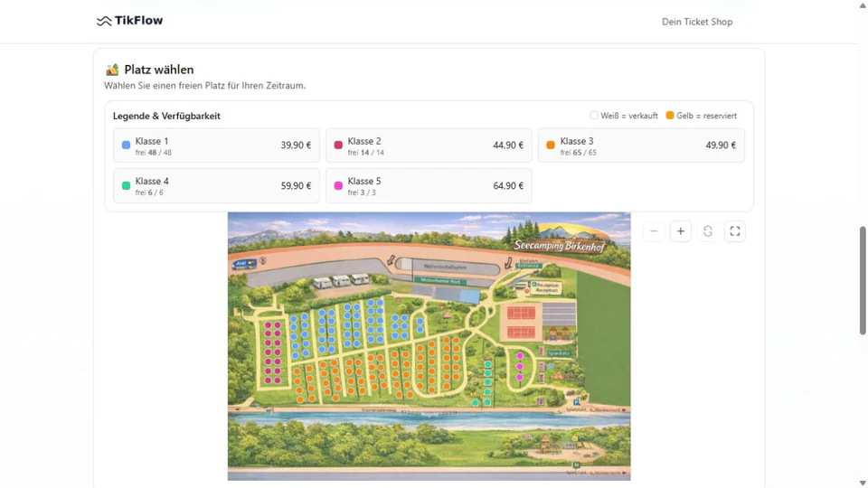868x488 pixels.
Task: Click the 'Seecamping Birkenhof' sign on map
Action: click(x=559, y=246)
